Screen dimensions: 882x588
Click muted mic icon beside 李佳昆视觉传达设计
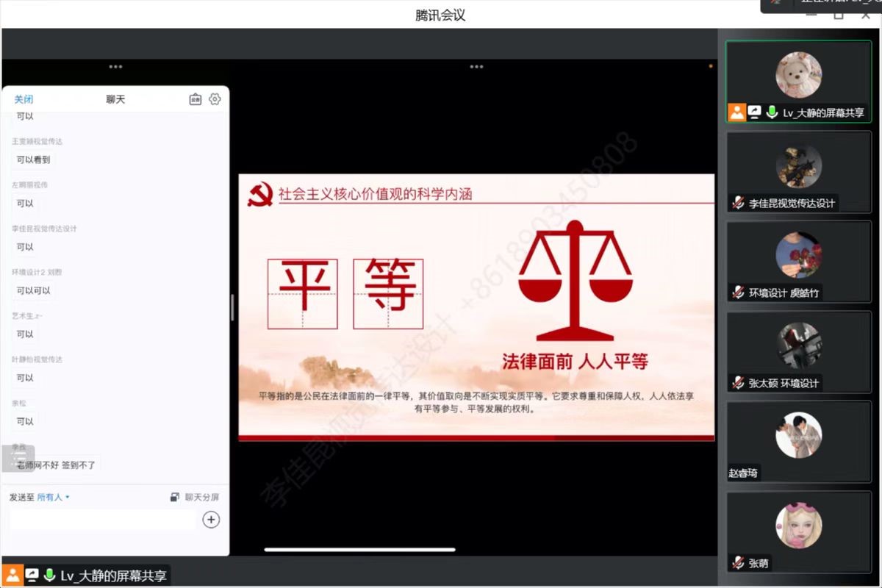738,204
